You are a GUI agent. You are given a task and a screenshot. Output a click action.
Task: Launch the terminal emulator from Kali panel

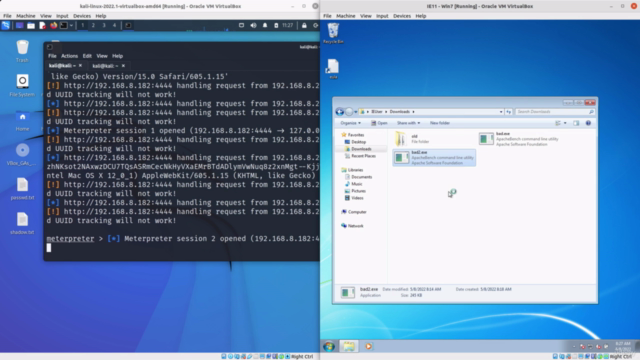pyautogui.click(x=64, y=25)
